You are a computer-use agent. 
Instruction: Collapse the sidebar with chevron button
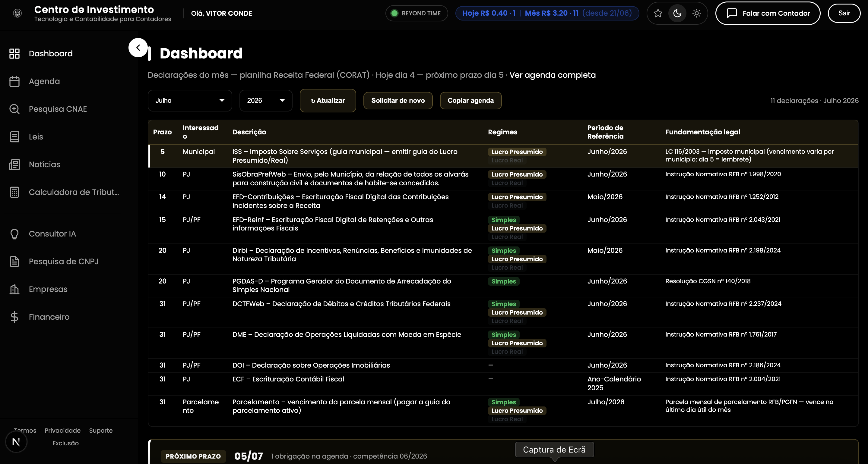click(x=138, y=48)
